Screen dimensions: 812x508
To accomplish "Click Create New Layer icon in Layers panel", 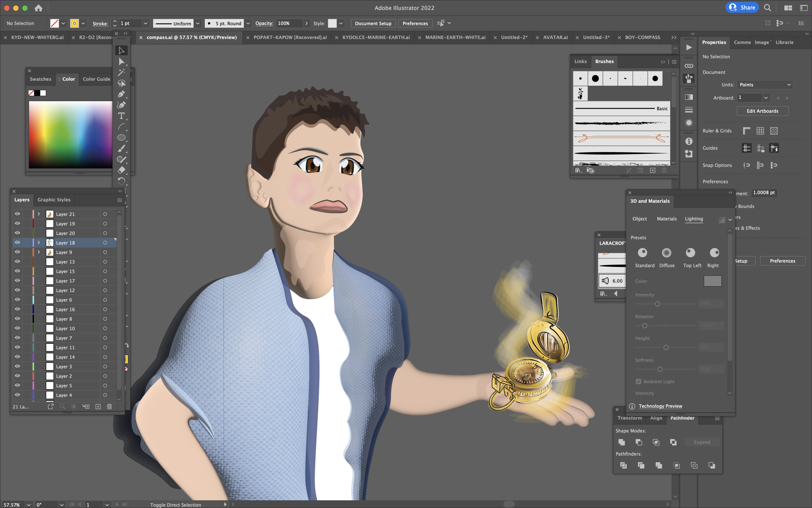I will click(98, 407).
